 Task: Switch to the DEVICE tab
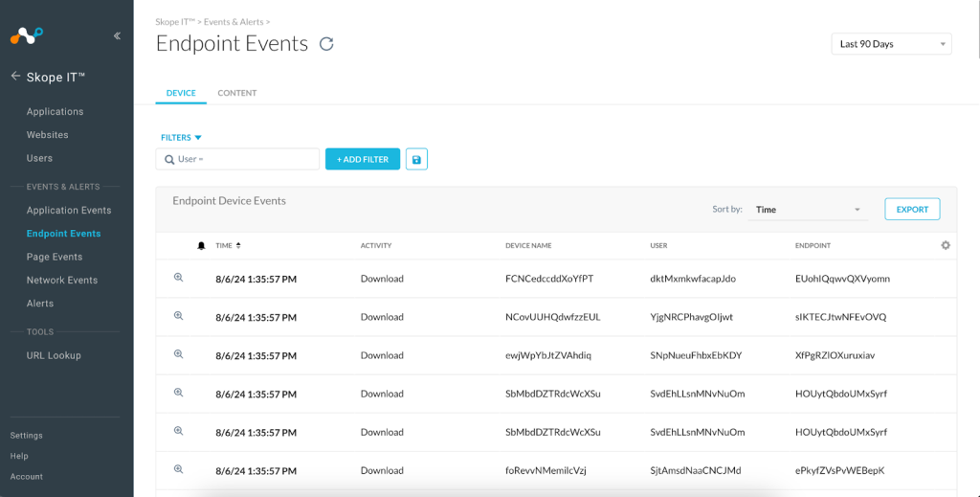tap(181, 93)
